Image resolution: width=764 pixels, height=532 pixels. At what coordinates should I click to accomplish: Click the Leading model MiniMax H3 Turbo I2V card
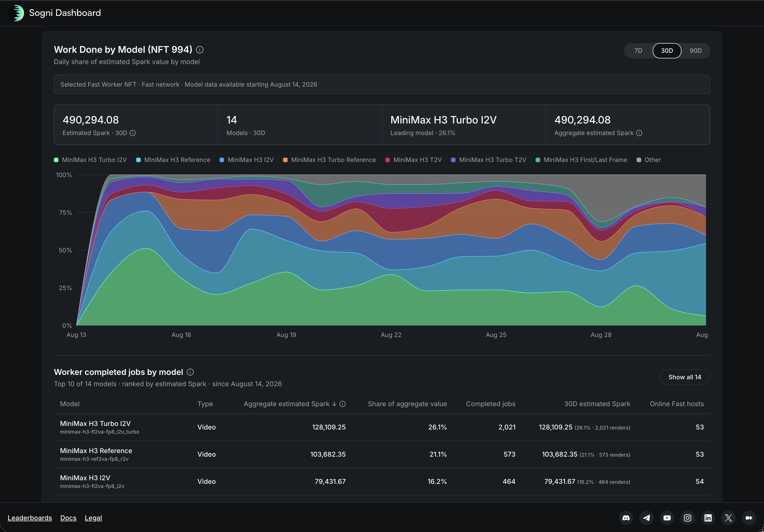click(x=464, y=125)
